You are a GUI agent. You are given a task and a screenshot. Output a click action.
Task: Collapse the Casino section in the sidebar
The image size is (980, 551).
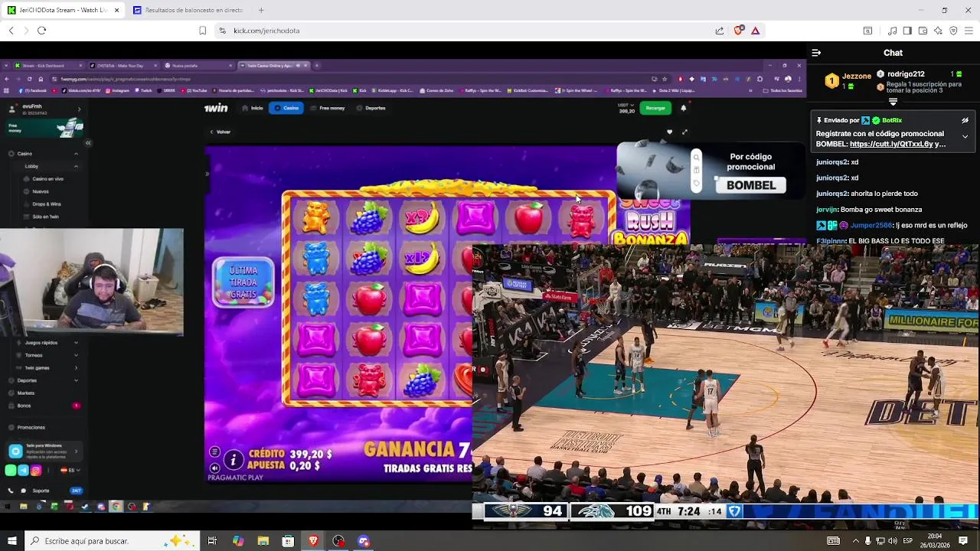tap(76, 154)
